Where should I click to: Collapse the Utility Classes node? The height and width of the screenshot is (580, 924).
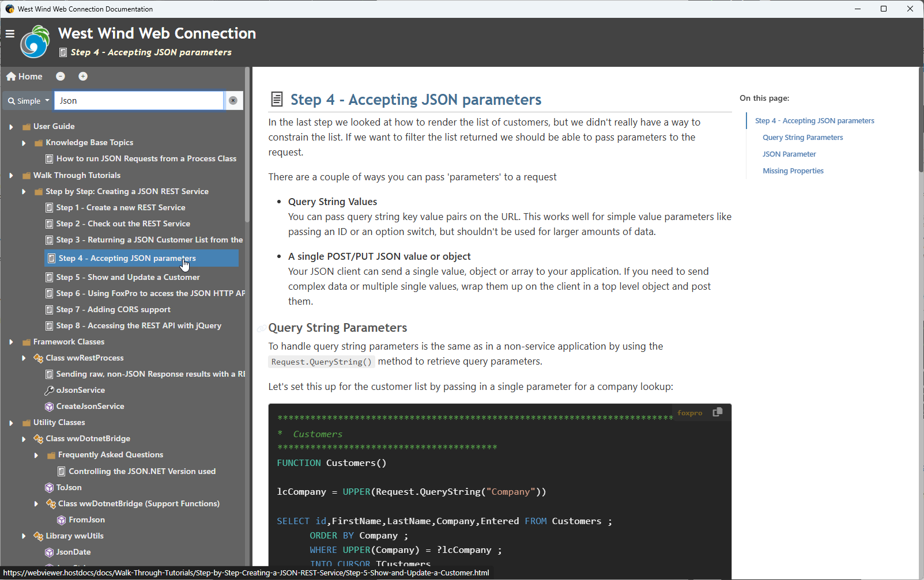[x=11, y=423]
